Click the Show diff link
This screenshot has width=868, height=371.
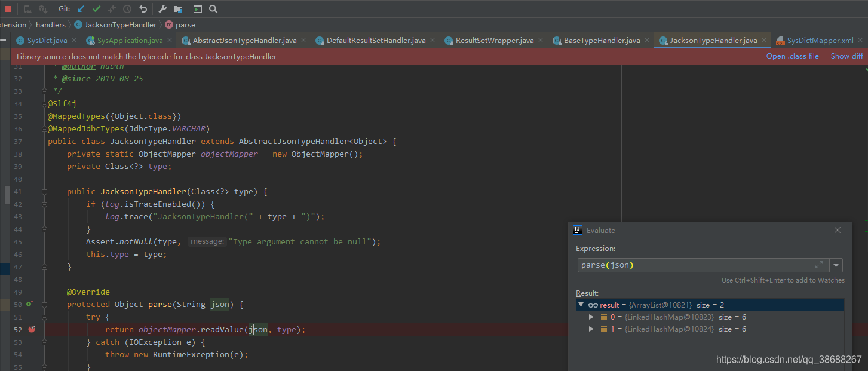846,56
